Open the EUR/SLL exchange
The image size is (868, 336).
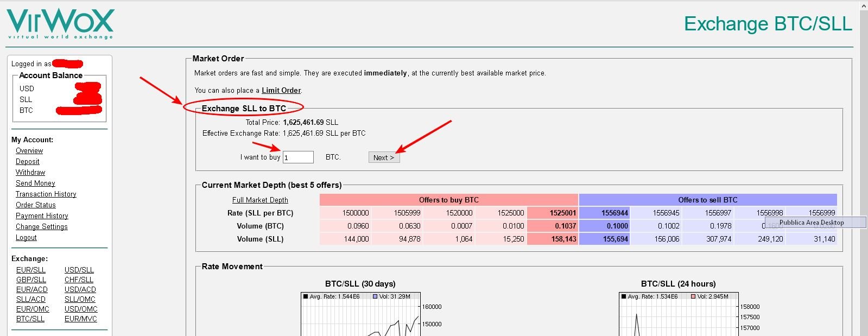click(31, 270)
